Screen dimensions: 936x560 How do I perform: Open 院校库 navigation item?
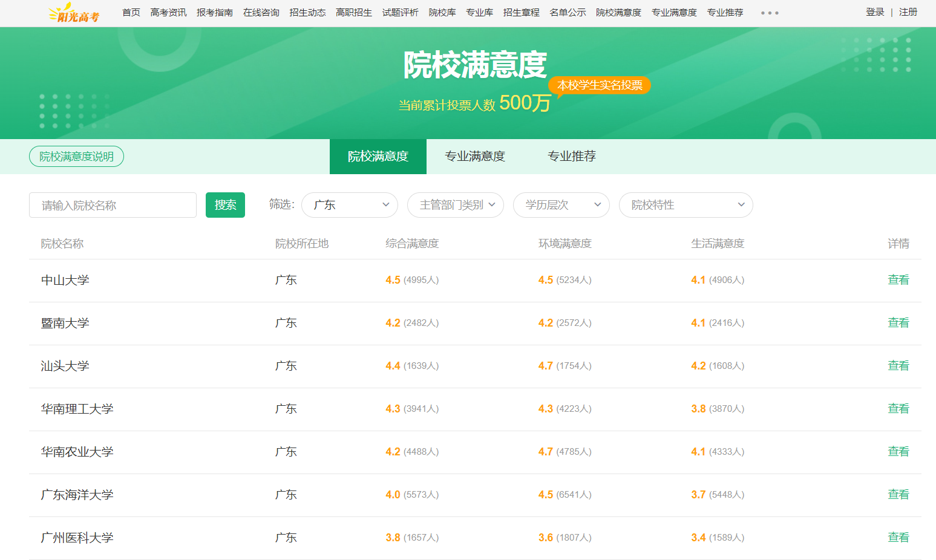coord(442,13)
